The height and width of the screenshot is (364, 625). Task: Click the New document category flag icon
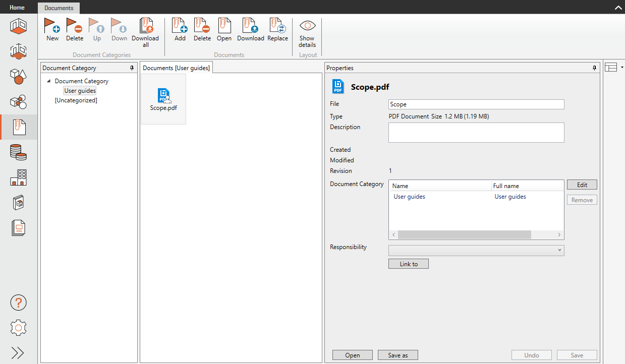pos(52,26)
